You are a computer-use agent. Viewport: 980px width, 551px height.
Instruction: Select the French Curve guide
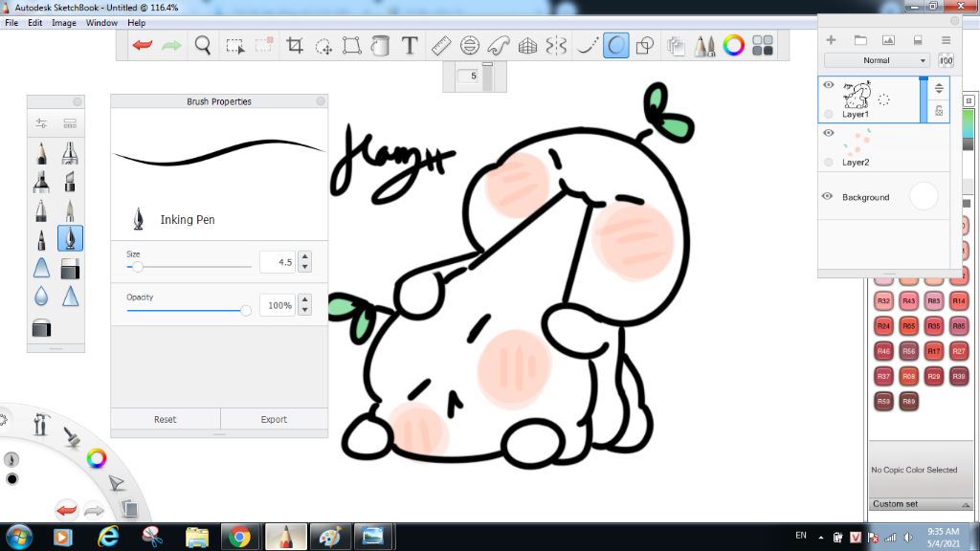[x=498, y=45]
